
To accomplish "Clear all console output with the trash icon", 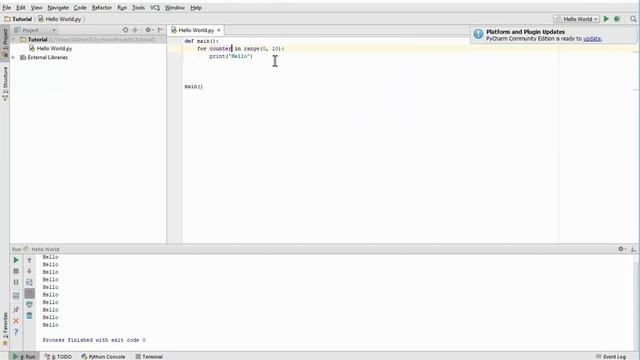I will (x=29, y=316).
